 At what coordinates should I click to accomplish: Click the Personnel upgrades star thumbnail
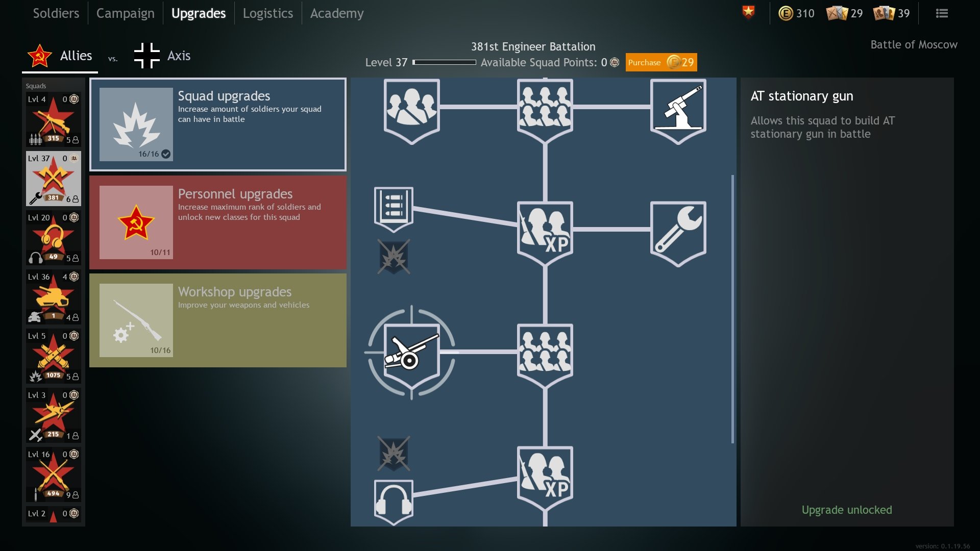click(x=136, y=222)
